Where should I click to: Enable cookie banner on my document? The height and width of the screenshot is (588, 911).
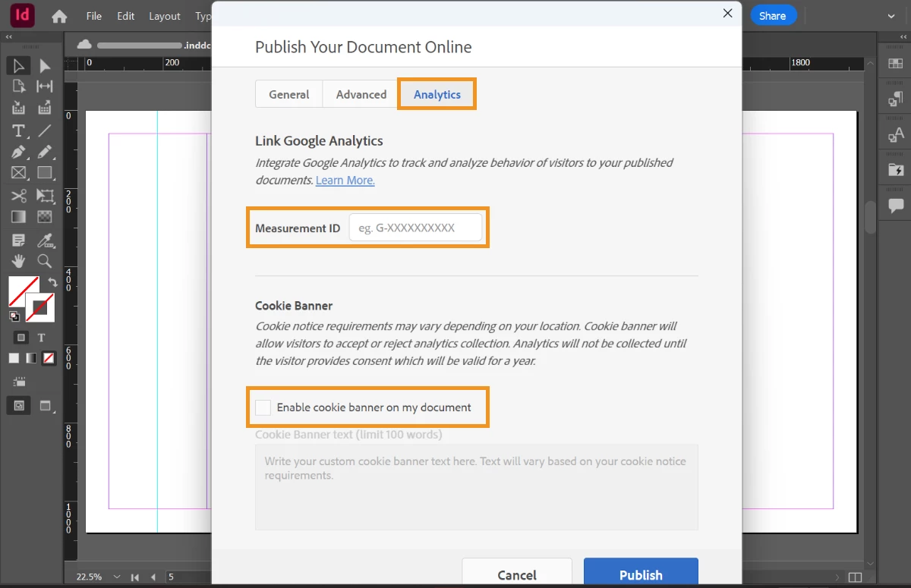point(263,407)
